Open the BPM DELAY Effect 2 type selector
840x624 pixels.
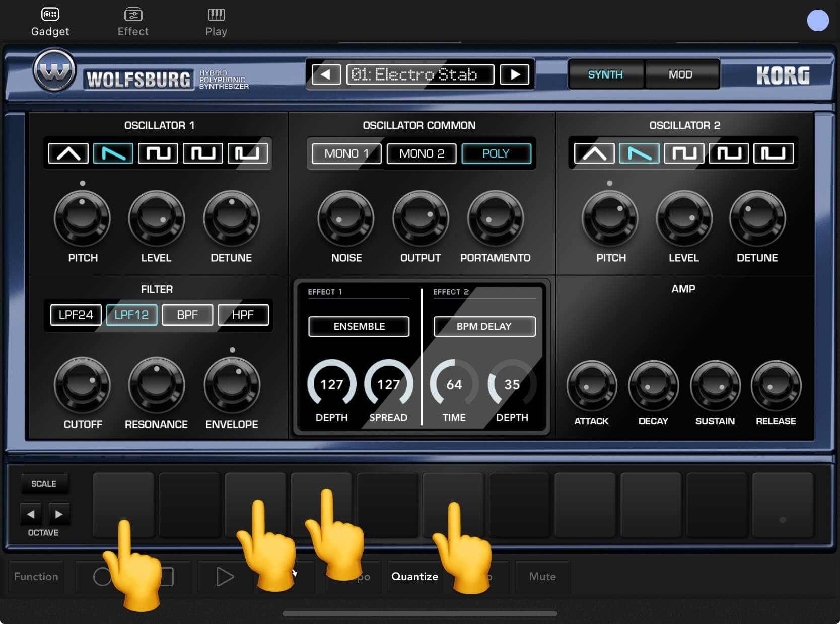tap(484, 326)
